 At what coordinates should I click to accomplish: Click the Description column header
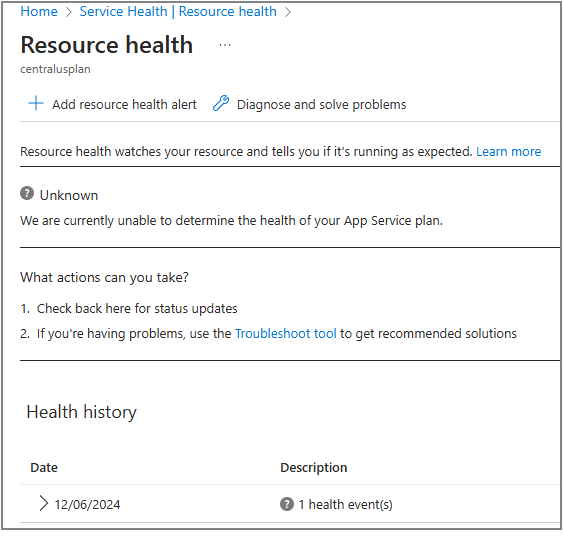coord(313,467)
